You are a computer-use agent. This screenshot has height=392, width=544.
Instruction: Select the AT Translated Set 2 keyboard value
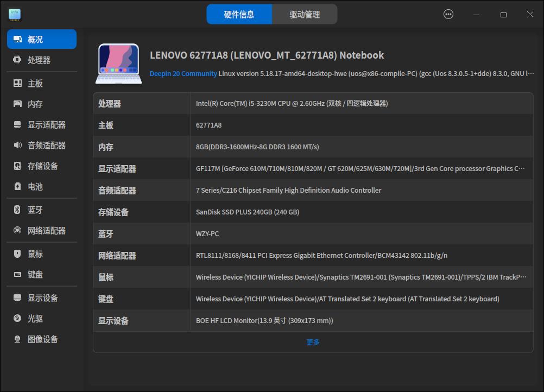pyautogui.click(x=347, y=299)
